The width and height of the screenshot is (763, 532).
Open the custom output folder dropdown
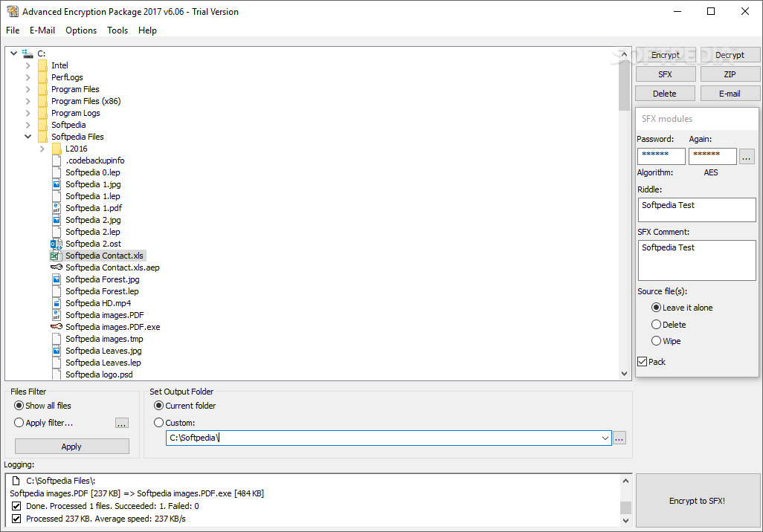click(x=605, y=438)
